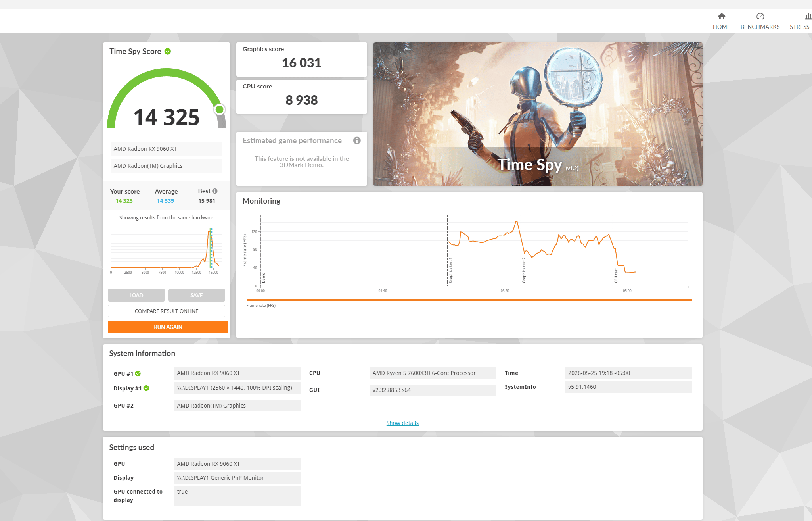Click the Best score info icon

coord(215,191)
